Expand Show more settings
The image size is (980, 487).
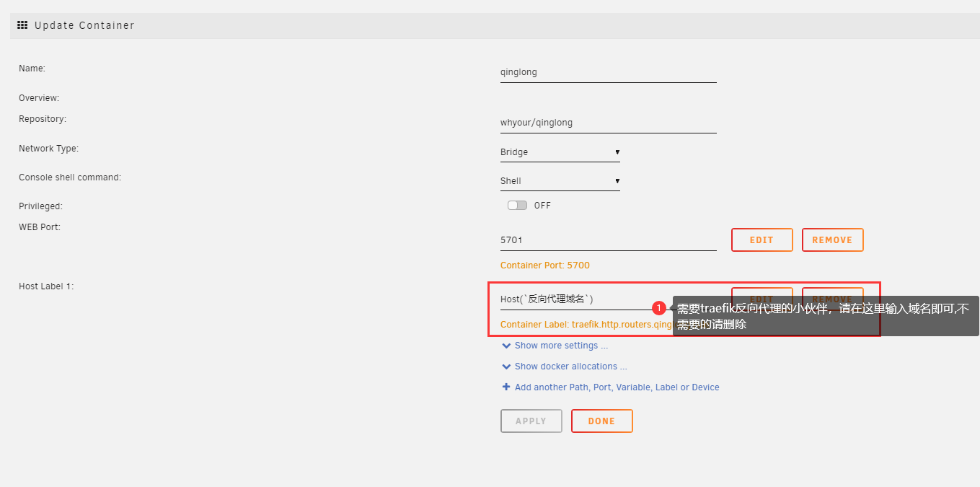click(x=561, y=346)
